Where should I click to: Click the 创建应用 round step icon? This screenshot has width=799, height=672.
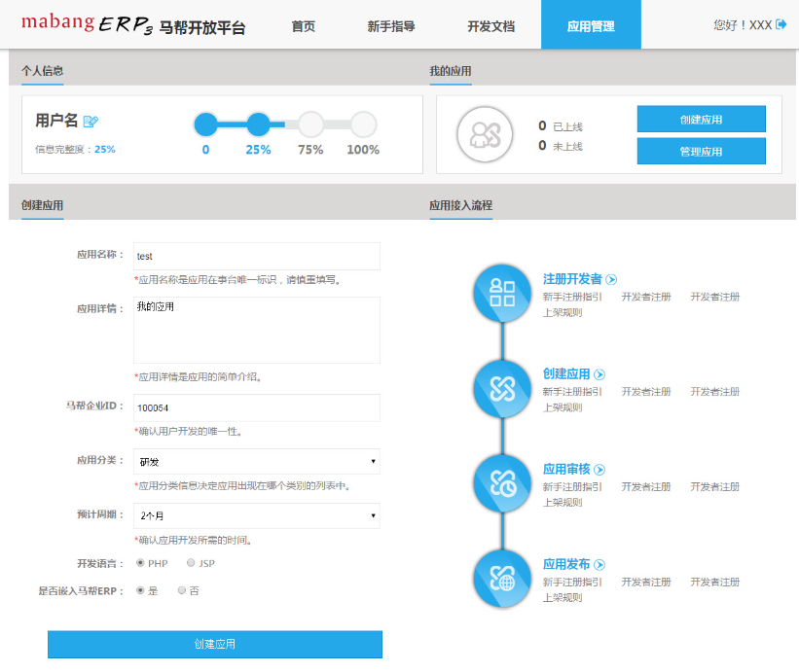pyautogui.click(x=502, y=388)
